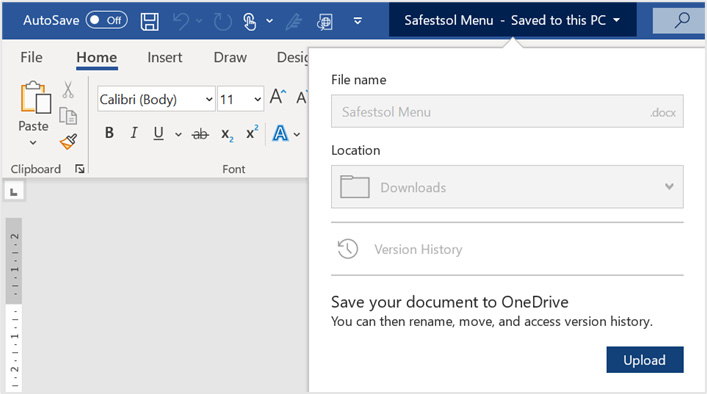This screenshot has width=707, height=394.
Task: Click the Format Painter brush icon
Action: tap(69, 142)
